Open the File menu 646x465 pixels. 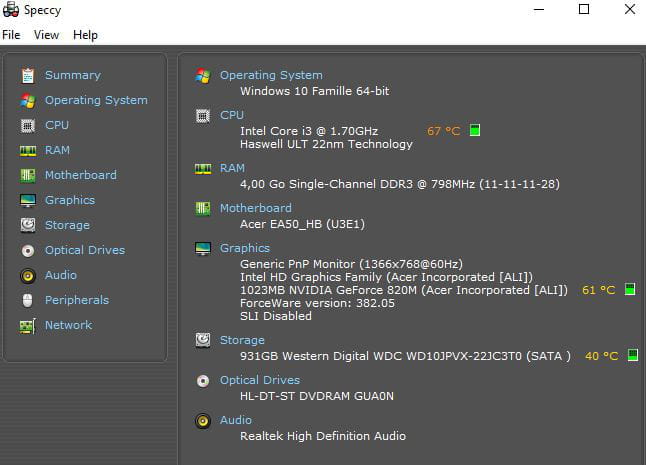pos(11,35)
